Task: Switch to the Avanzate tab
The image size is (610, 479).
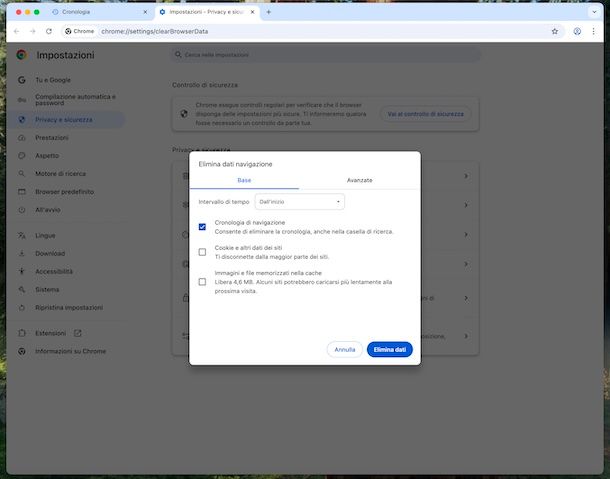Action: 359,180
